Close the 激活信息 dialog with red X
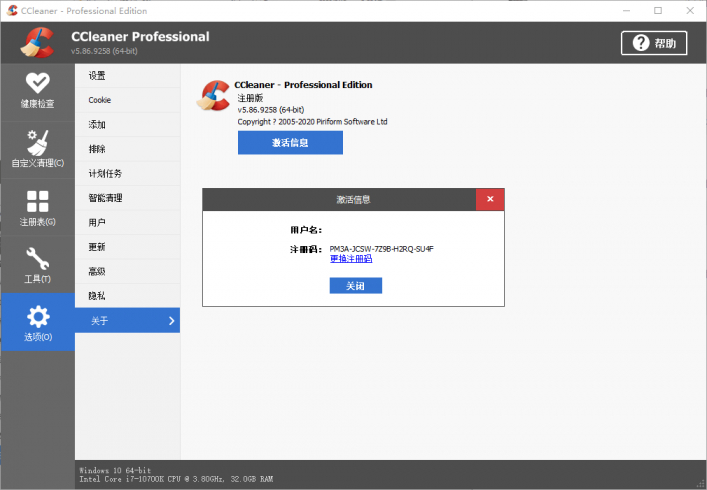Image resolution: width=707 pixels, height=490 pixels. 490,199
